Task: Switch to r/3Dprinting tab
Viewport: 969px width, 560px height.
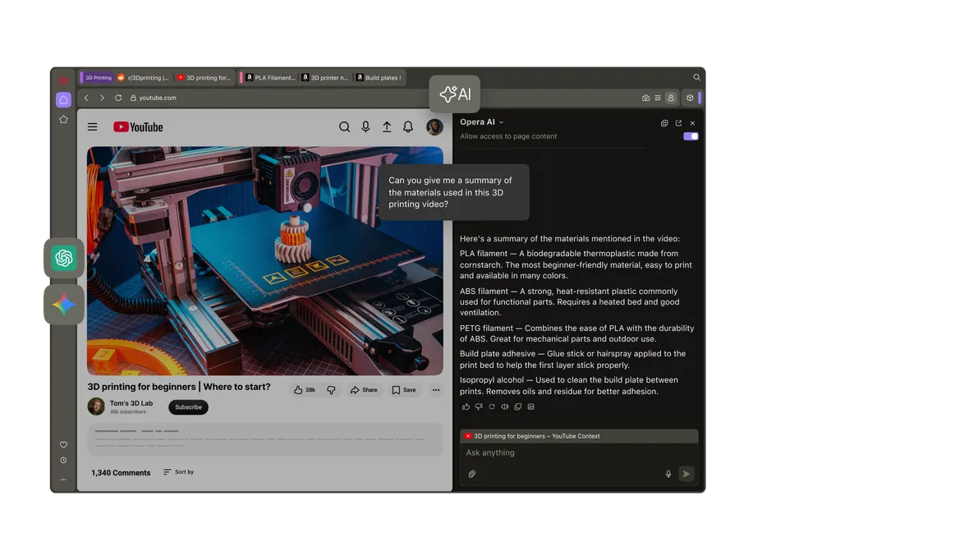Action: [x=143, y=78]
